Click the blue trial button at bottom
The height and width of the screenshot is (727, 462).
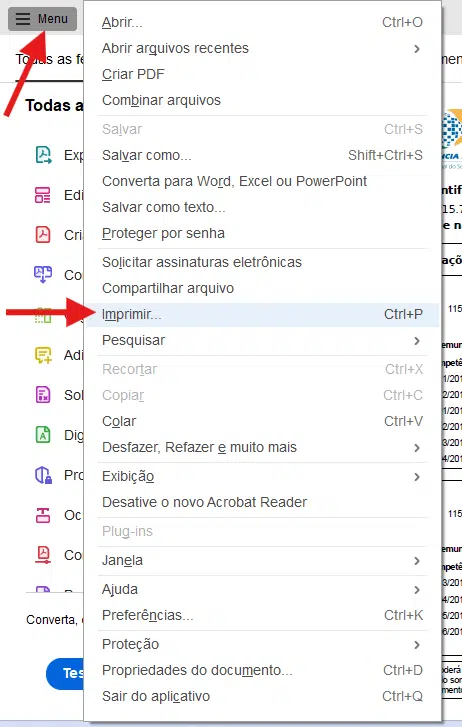click(65, 673)
